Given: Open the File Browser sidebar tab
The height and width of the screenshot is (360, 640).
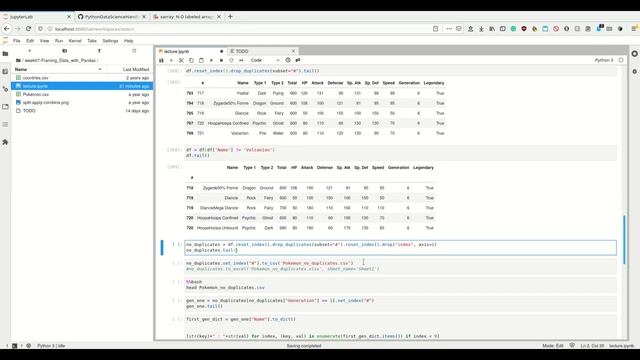Looking at the screenshot, I should point(5,54).
